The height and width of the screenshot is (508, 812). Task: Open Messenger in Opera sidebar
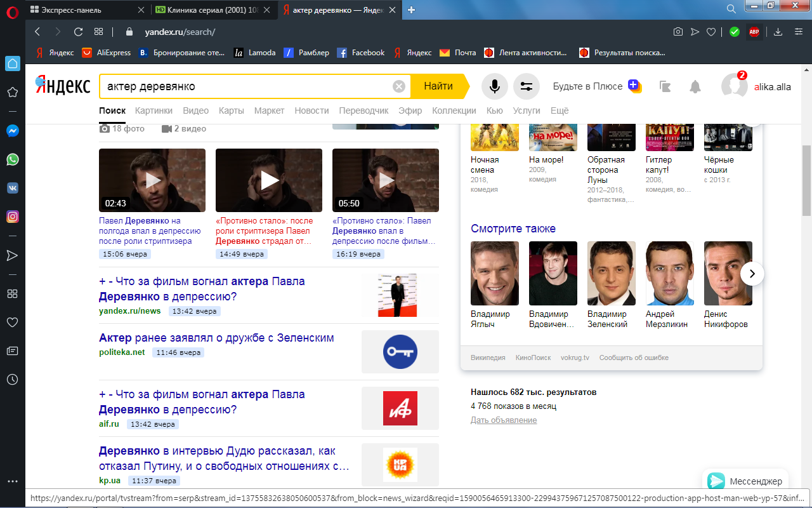(x=12, y=131)
